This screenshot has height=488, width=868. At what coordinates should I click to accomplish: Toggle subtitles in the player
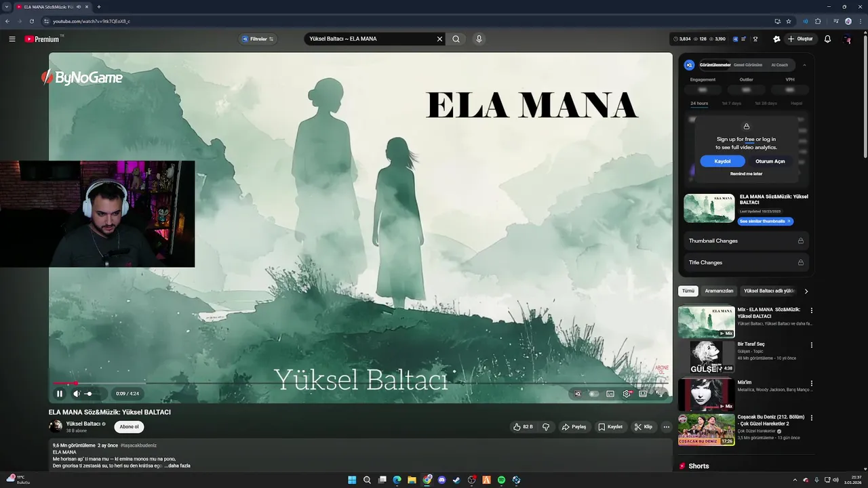tap(610, 394)
